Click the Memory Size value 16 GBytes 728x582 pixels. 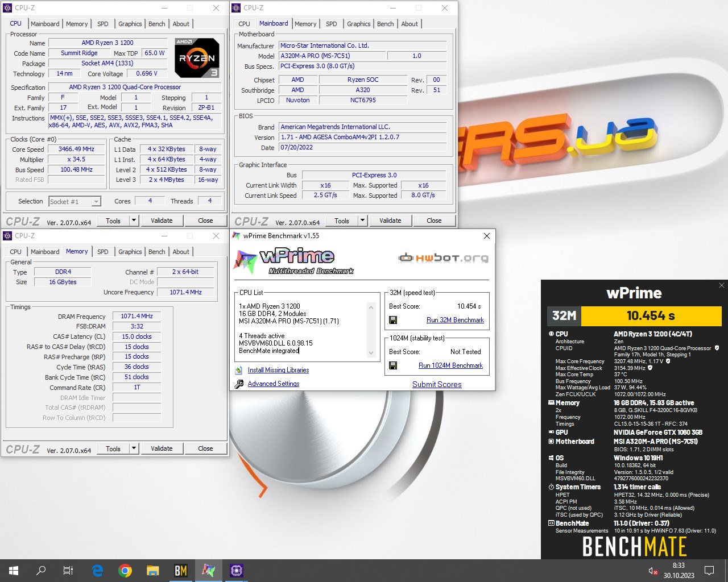(x=63, y=282)
